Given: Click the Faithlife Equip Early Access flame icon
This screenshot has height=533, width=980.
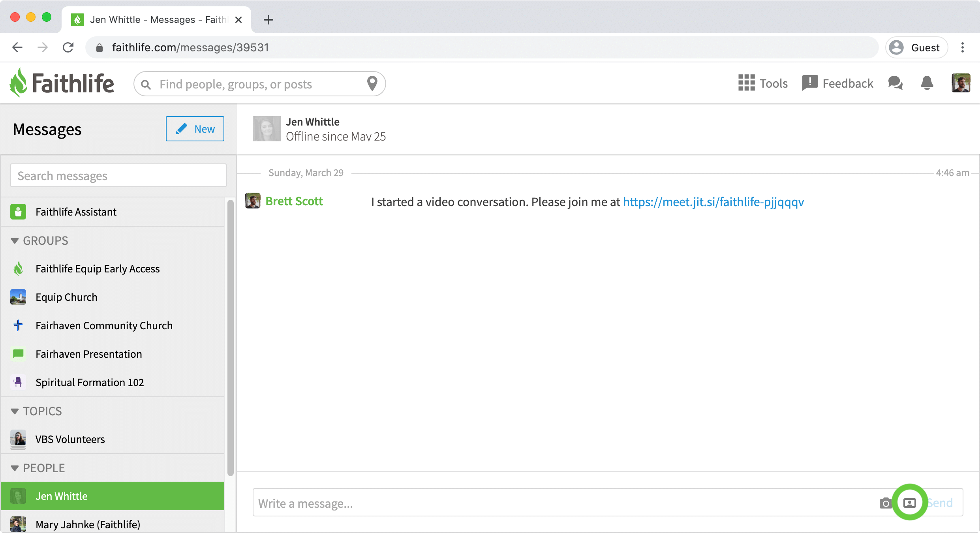Looking at the screenshot, I should [x=18, y=268].
